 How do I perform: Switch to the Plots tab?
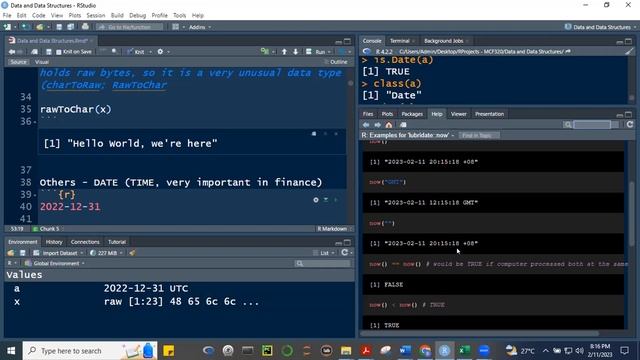pyautogui.click(x=387, y=114)
